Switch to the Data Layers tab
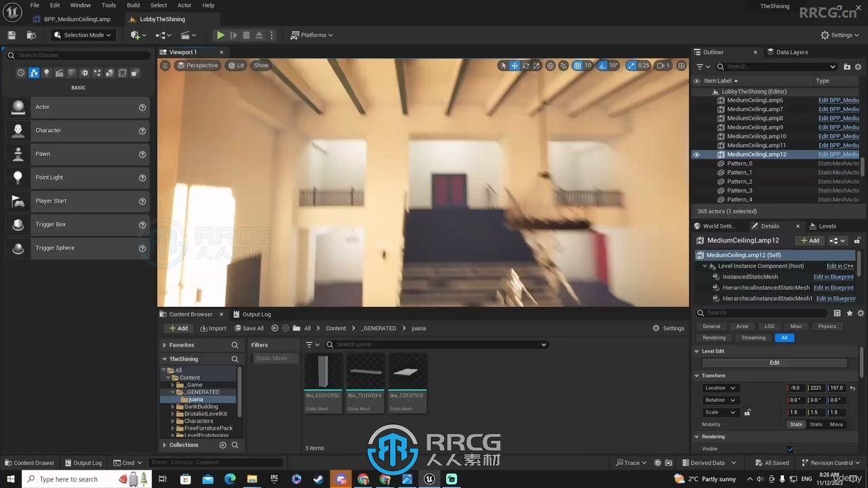 point(787,52)
